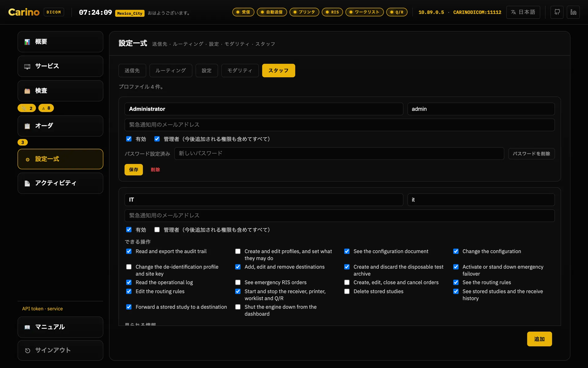Click the Carino logo

(24, 12)
